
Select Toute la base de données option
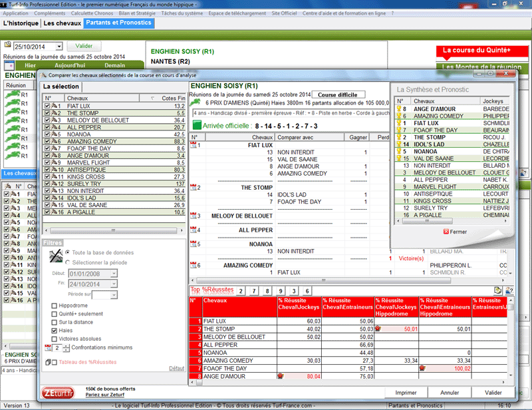click(68, 252)
